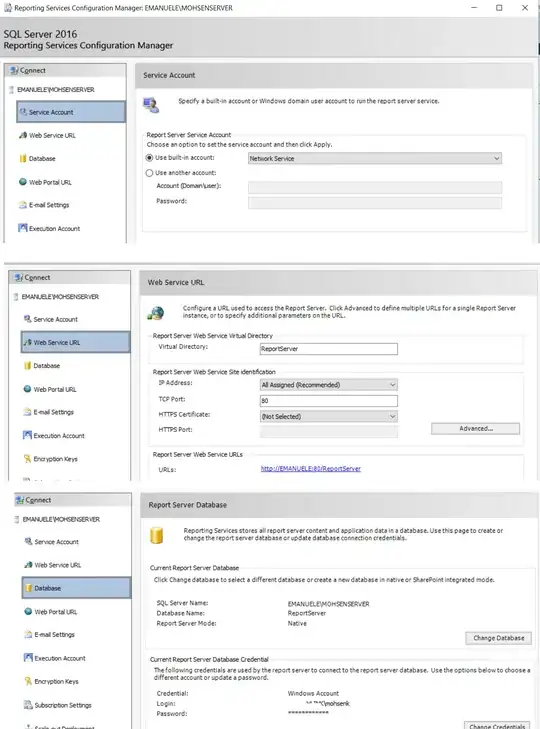Viewport: 540px width, 729px height.
Task: Open Web Portal URL in Report Server Database view
Action: click(x=51, y=612)
